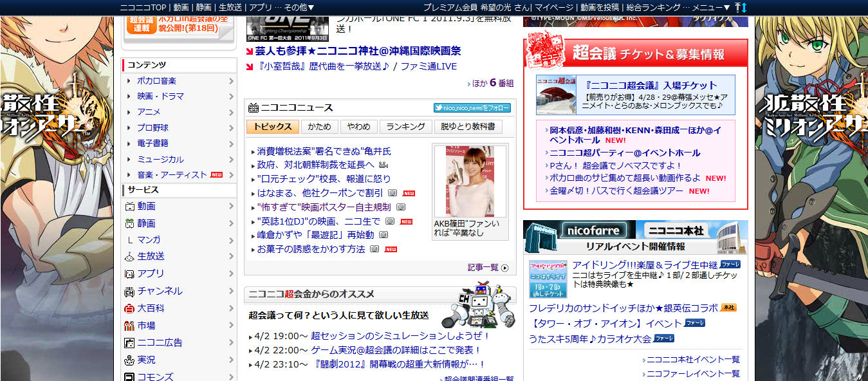868x381 pixels.
Task: Click the 本社 badge after フレデリカ link
Action: point(728,308)
